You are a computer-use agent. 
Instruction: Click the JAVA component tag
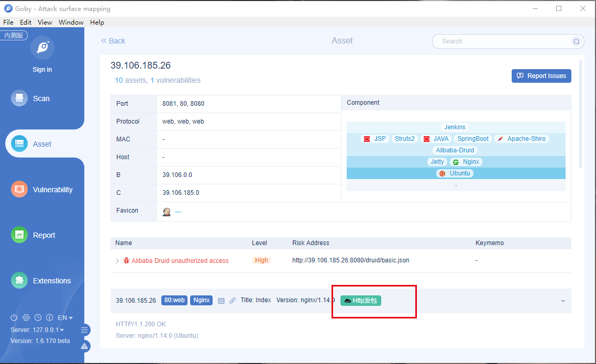tap(436, 139)
